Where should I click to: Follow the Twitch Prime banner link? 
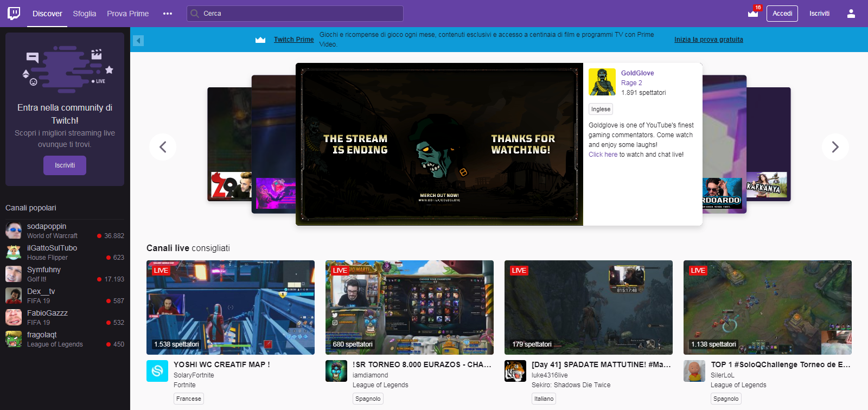(x=293, y=40)
